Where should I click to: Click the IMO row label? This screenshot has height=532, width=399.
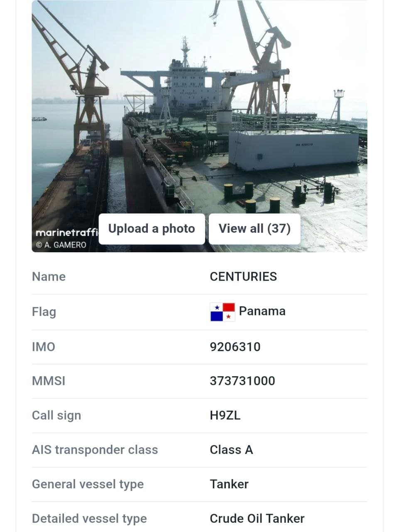(43, 346)
